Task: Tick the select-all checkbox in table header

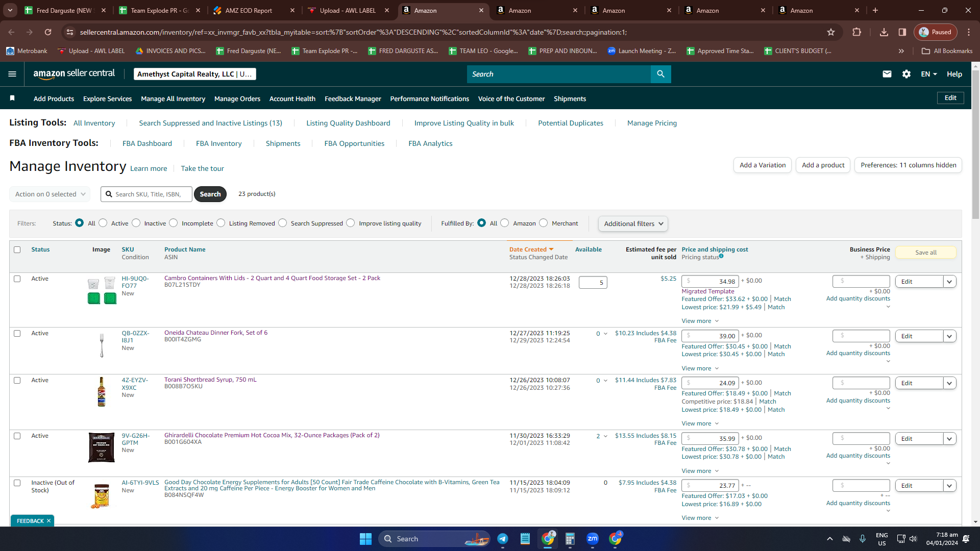Action: click(x=17, y=249)
